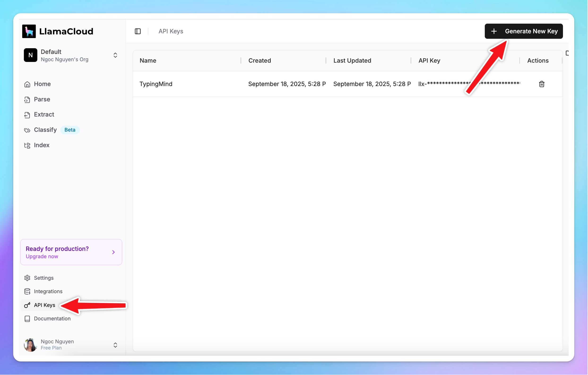Open Classify Beta section
The image size is (588, 375).
(x=45, y=130)
